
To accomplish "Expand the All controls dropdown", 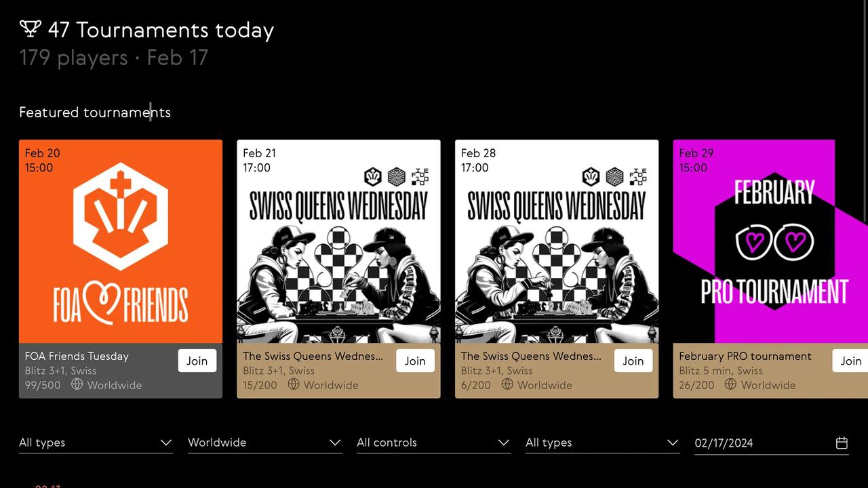I will point(433,443).
